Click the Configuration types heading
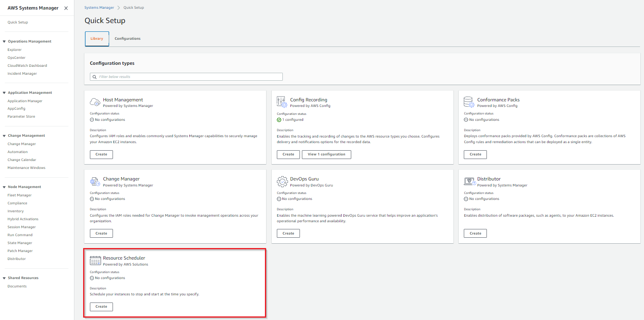Viewport: 644px width, 320px height. pos(112,63)
